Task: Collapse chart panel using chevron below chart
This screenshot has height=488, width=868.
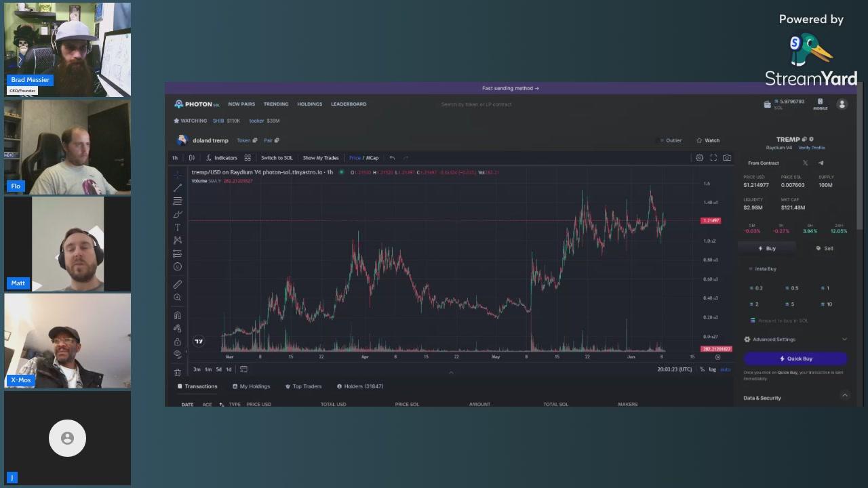Action: [451, 372]
